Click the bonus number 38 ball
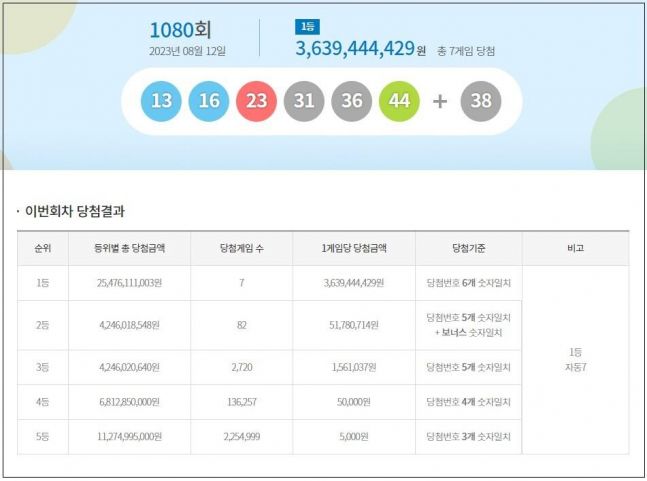The height and width of the screenshot is (481, 647). click(481, 101)
